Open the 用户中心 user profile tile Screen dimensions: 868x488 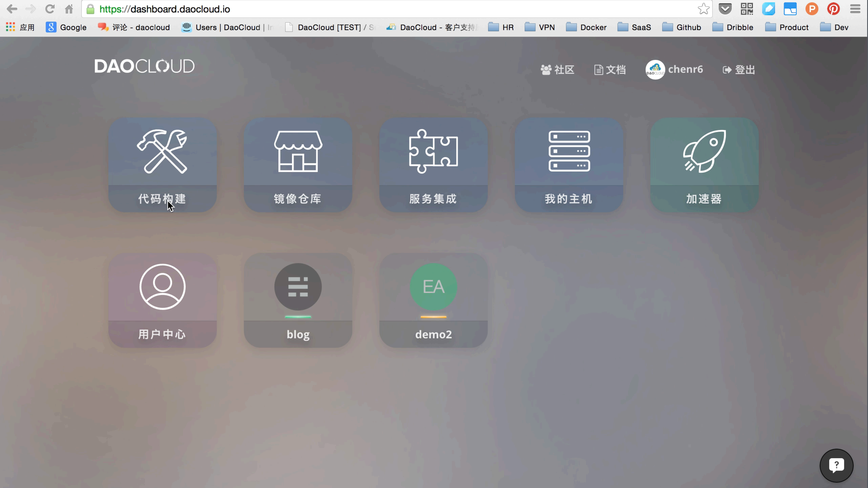coord(162,300)
